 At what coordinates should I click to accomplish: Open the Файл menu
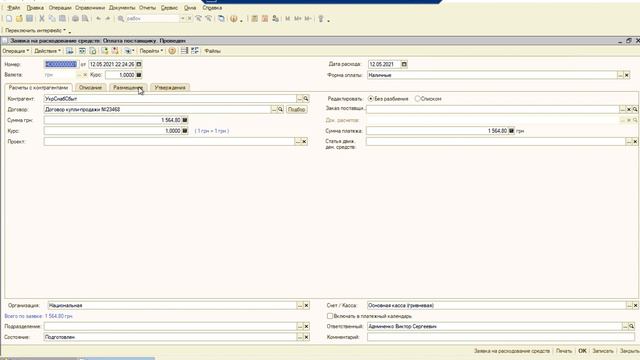click(x=13, y=8)
